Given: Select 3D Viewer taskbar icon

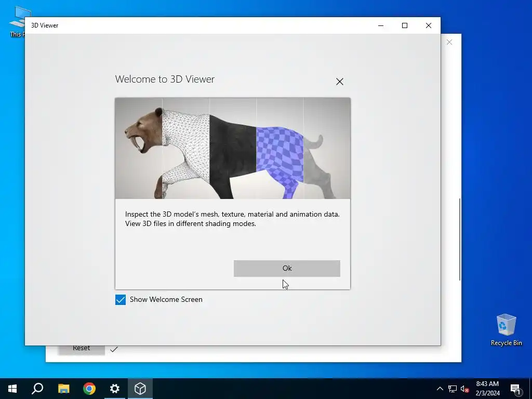Looking at the screenshot, I should tap(140, 389).
